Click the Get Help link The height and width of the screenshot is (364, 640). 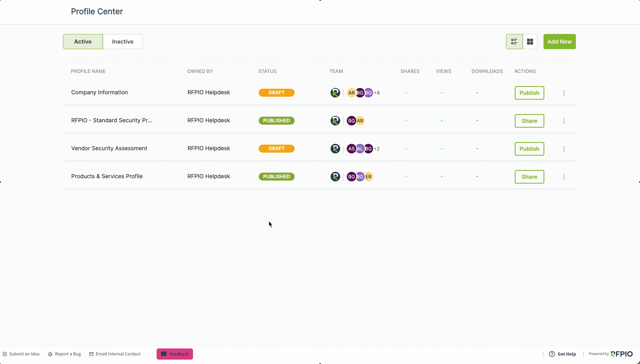pos(562,354)
